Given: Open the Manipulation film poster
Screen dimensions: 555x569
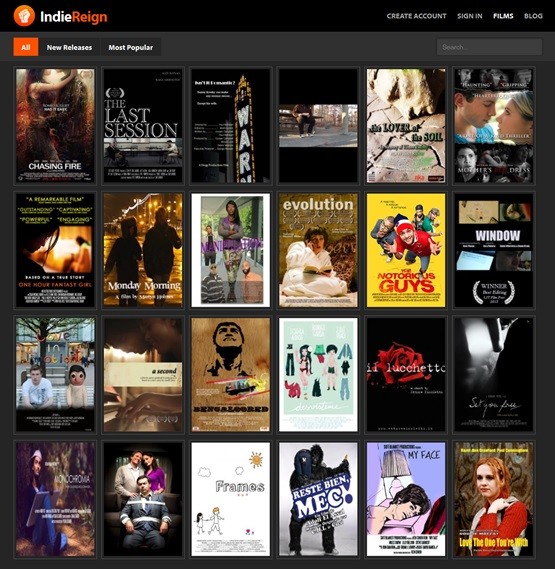Looking at the screenshot, I should (230, 250).
